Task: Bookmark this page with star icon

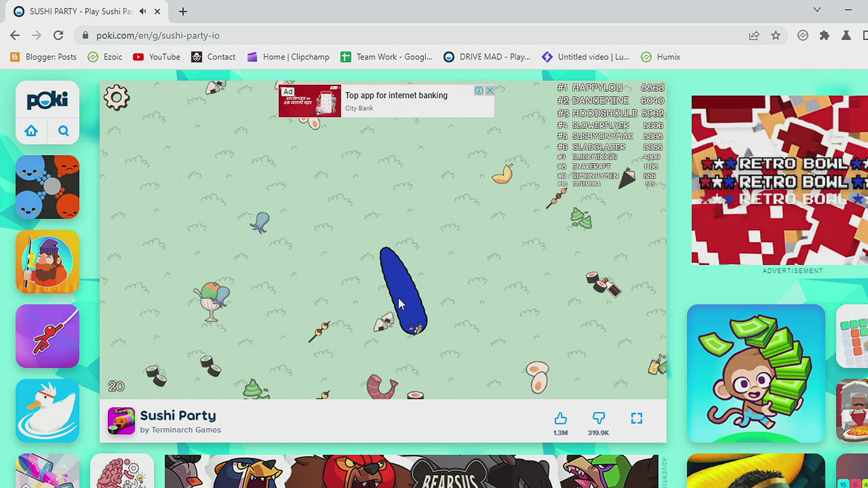Action: [776, 35]
